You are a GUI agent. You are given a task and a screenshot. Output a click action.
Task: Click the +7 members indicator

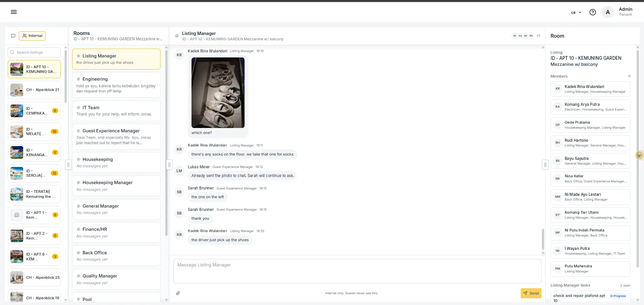click(x=538, y=36)
